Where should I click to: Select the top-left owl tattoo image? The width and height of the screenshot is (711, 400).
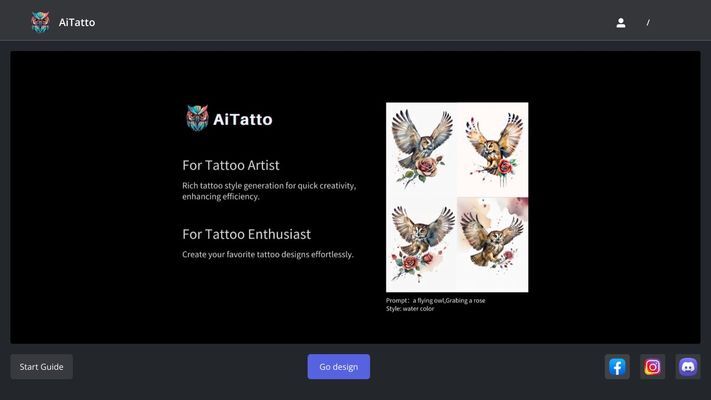[x=422, y=150]
